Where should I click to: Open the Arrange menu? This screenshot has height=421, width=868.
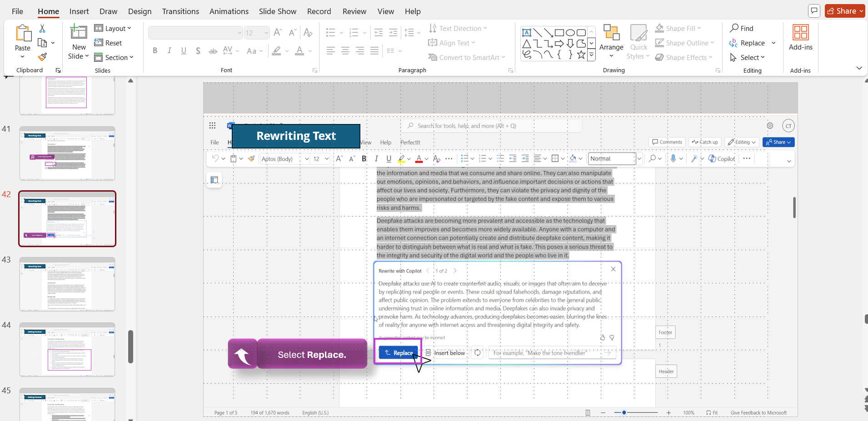(611, 42)
